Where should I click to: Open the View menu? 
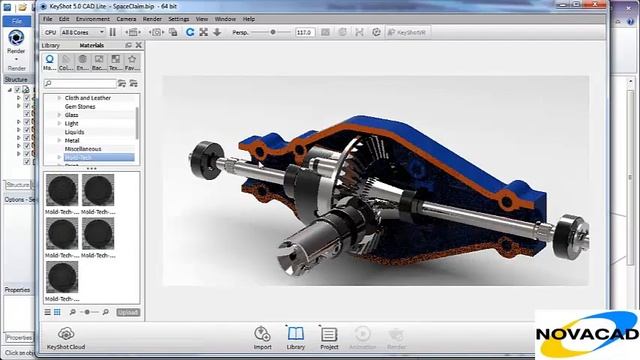[x=202, y=19]
